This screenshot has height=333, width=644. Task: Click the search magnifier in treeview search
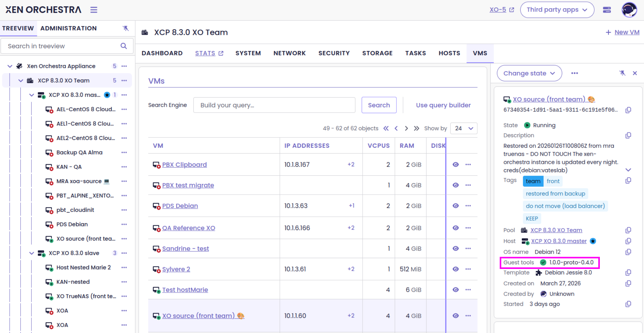coord(124,46)
